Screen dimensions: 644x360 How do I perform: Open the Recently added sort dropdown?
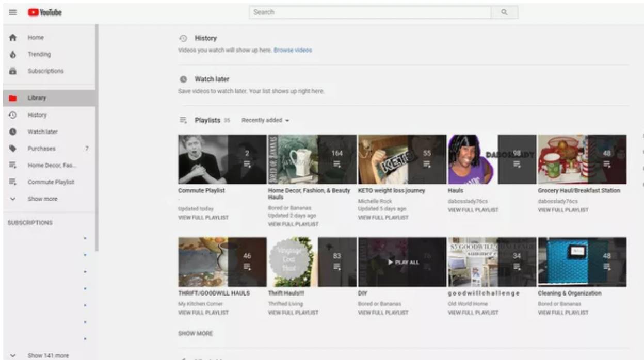coord(265,120)
